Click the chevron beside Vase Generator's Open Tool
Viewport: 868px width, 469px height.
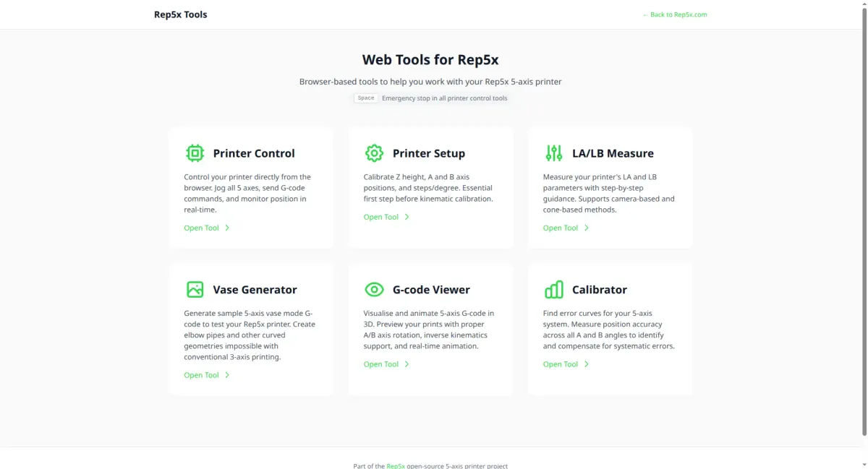point(228,375)
